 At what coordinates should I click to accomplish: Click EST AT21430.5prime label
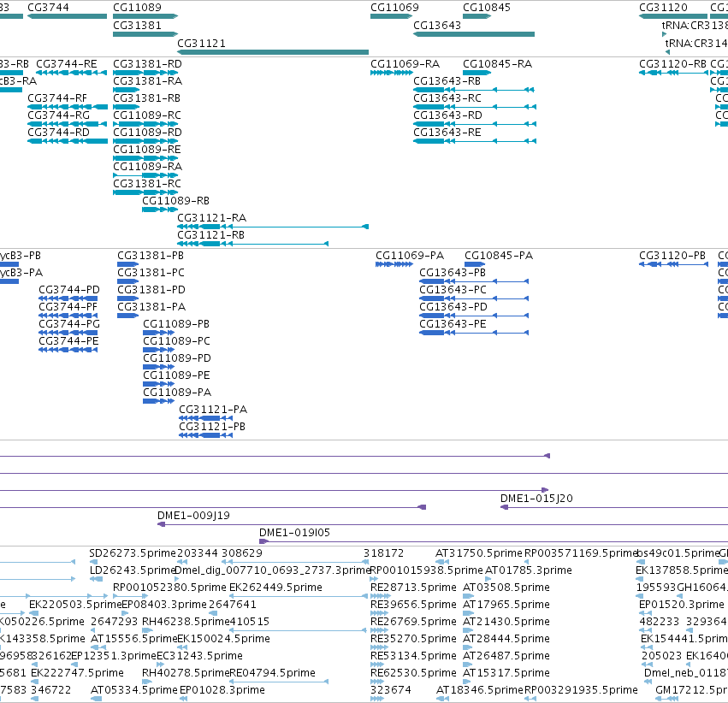click(506, 623)
